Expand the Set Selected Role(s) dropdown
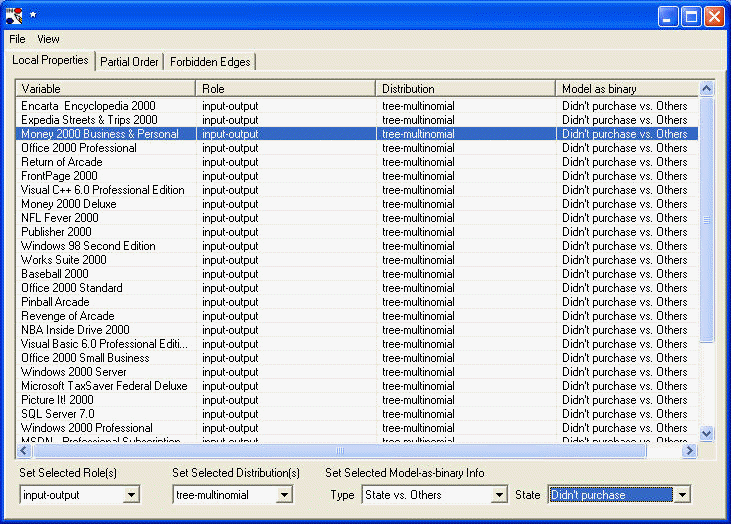Screen dimensions: 731x524 pos(131,495)
